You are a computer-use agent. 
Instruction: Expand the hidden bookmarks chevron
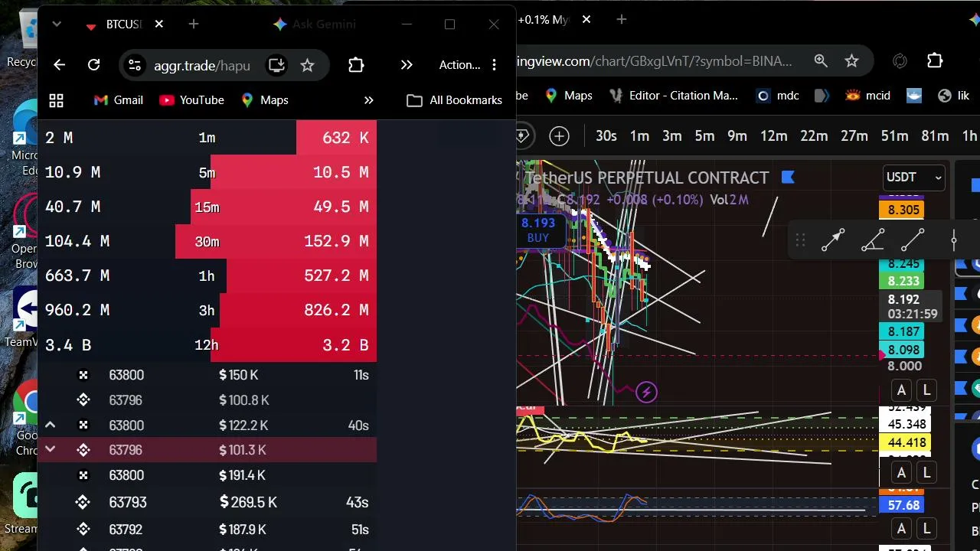tap(368, 100)
